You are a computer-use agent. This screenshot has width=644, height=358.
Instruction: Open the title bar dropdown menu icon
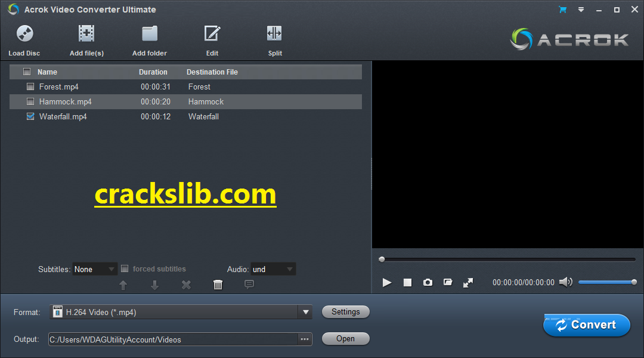(x=581, y=10)
